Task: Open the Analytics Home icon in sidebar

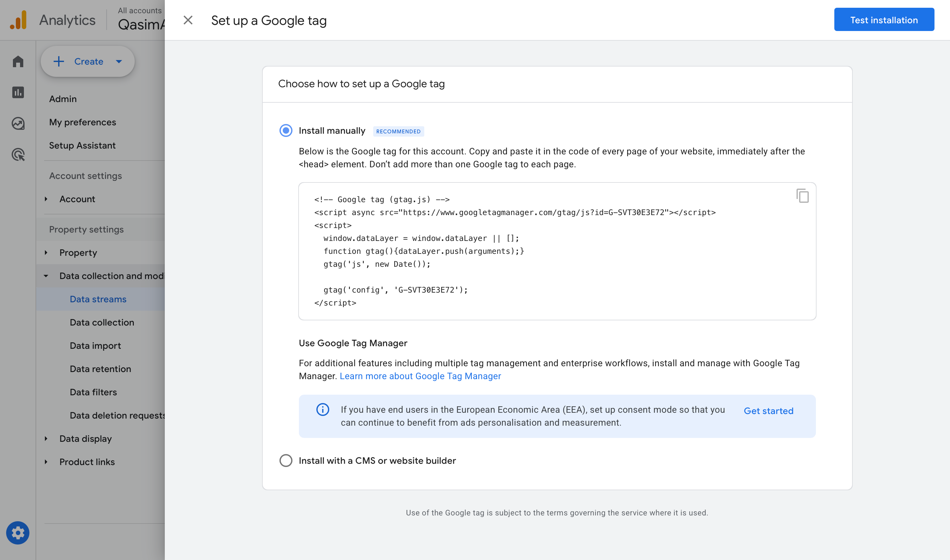Action: 18,61
